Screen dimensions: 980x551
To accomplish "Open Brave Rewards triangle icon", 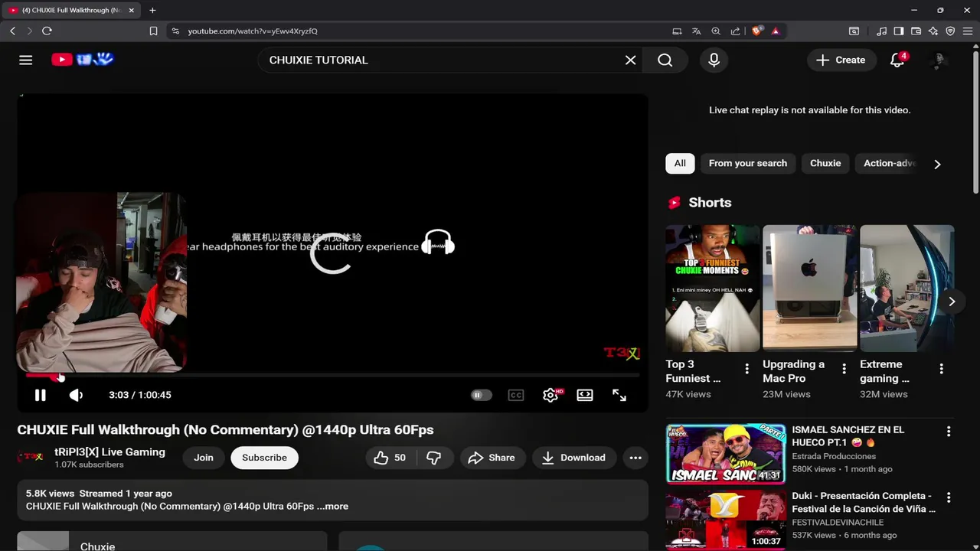I will [776, 31].
